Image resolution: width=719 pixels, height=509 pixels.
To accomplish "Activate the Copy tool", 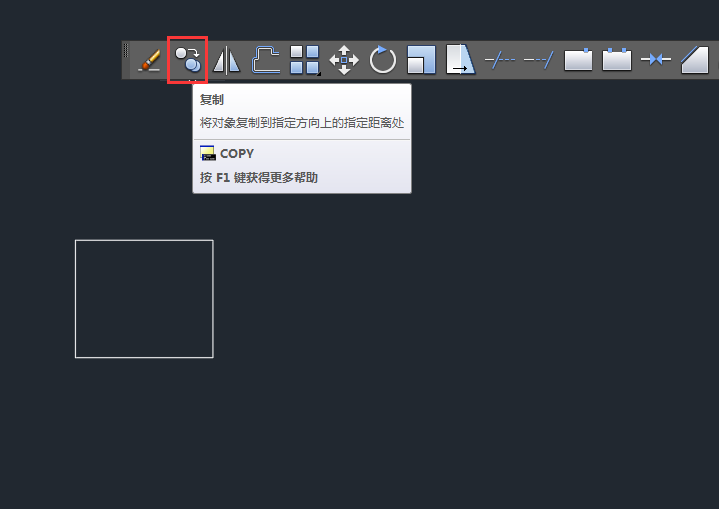I will (x=188, y=60).
